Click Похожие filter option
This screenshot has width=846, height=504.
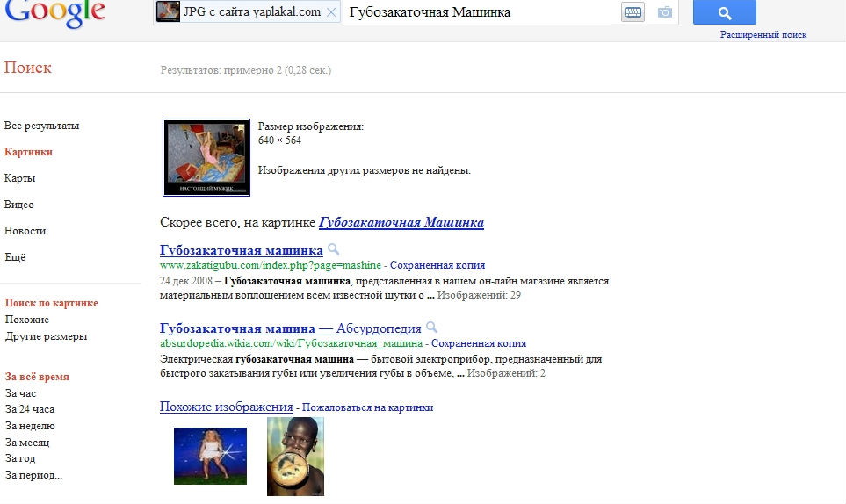click(x=27, y=320)
